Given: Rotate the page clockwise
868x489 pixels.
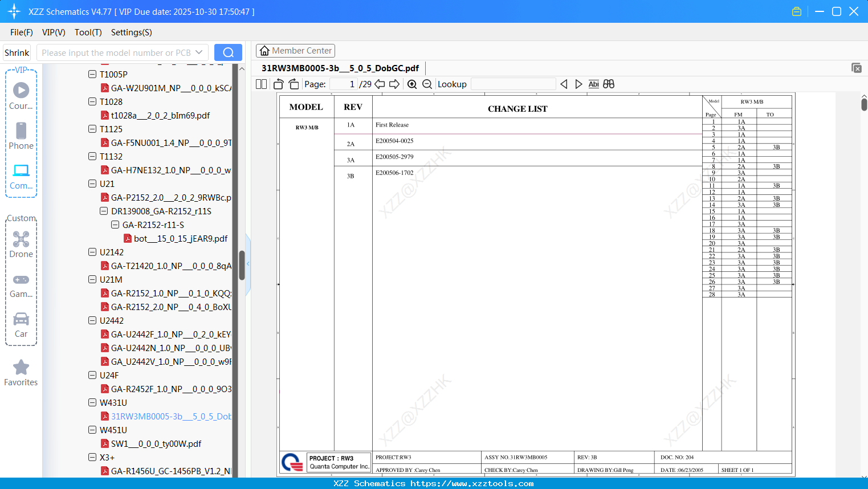Looking at the screenshot, I should (x=294, y=84).
